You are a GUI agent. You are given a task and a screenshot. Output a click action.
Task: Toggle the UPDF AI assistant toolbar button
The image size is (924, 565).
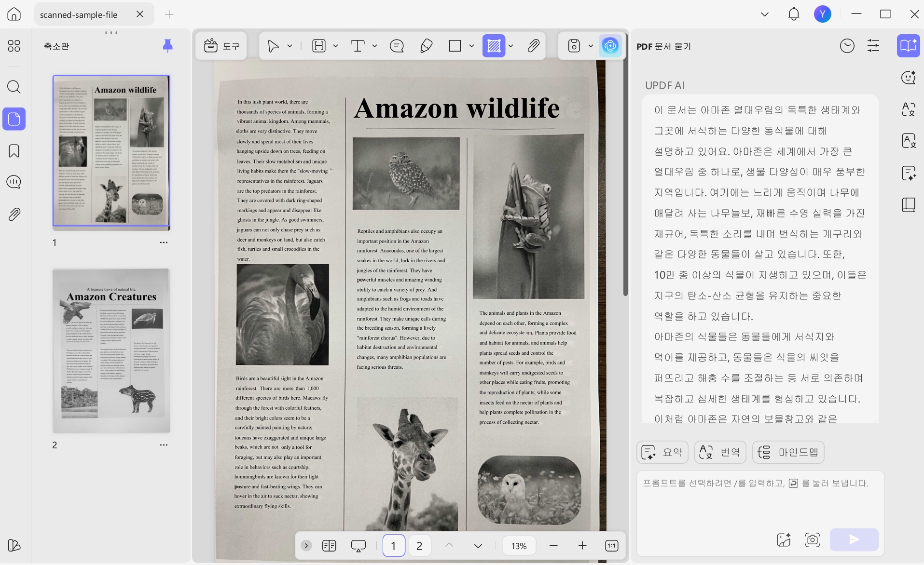click(610, 46)
